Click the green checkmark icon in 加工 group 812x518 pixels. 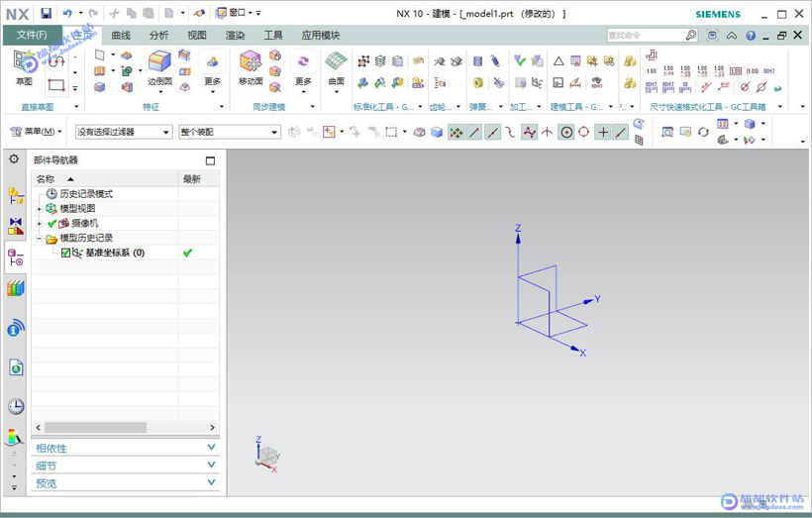pos(520,60)
